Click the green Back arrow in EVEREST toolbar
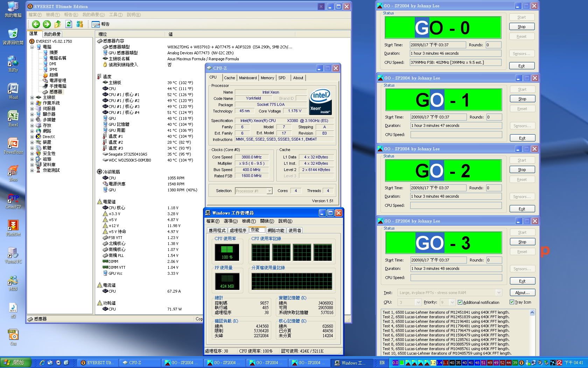Viewport: 588px width, 368px height. 36,24
